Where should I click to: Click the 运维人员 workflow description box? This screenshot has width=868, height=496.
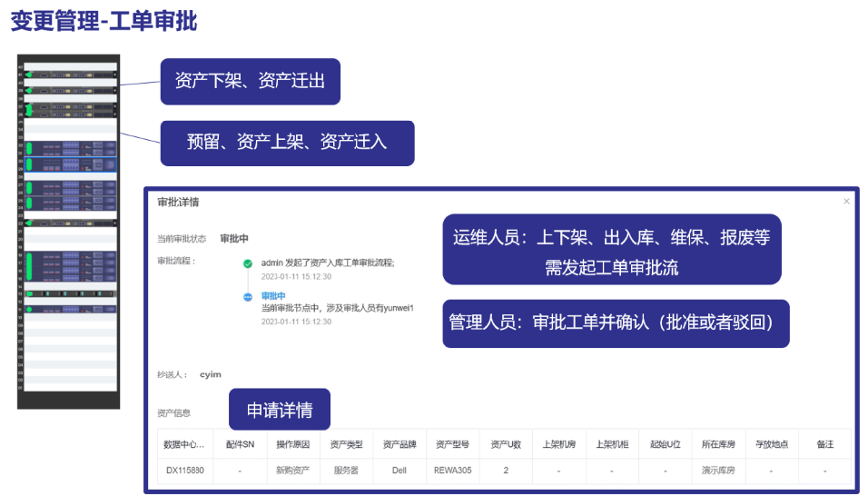tap(611, 250)
